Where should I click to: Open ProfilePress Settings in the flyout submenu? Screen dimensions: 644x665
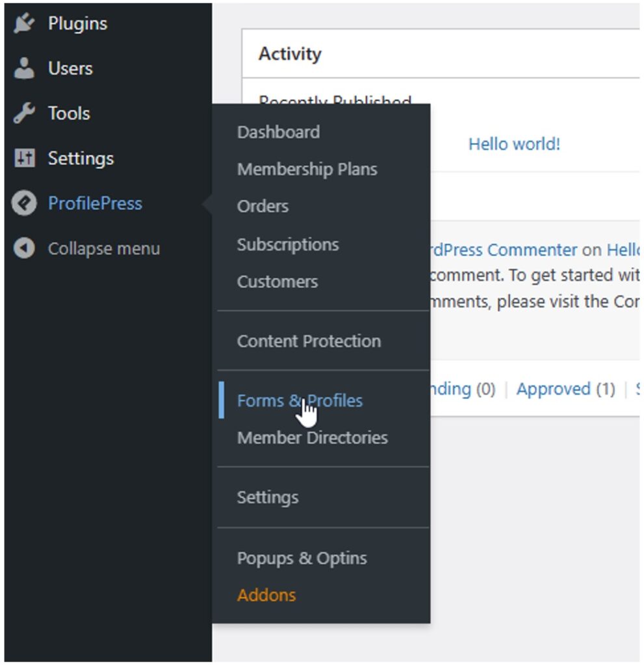pos(268,497)
